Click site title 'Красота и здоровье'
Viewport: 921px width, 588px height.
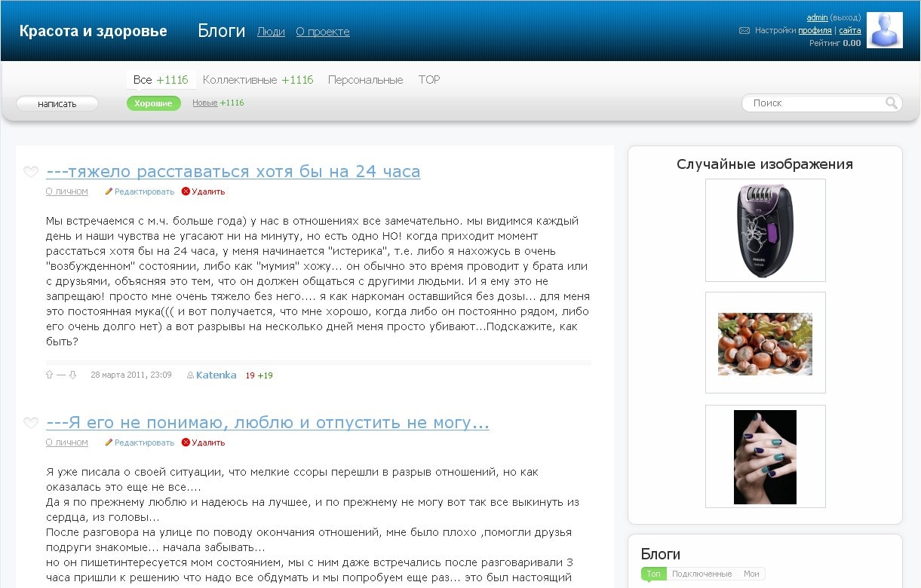pyautogui.click(x=94, y=31)
